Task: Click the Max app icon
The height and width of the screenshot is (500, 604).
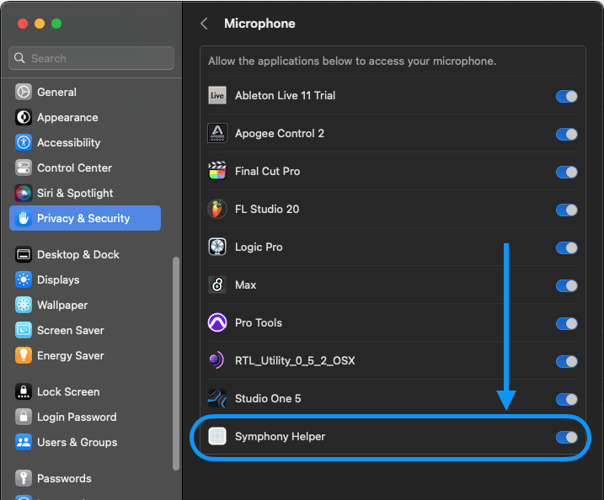Action: point(217,285)
